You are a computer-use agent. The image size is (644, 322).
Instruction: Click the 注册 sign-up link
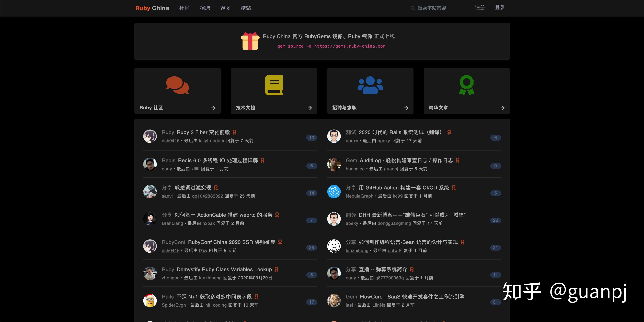[480, 8]
